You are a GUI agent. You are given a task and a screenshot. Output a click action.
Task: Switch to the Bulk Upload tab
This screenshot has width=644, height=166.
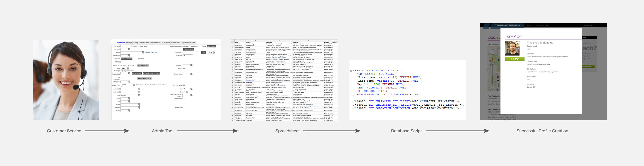click(166, 43)
